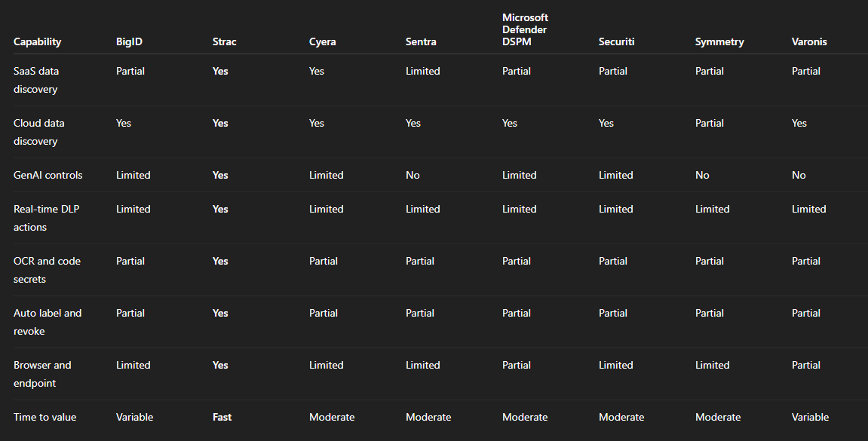
Task: Click the Time to value row label
Action: [x=44, y=417]
